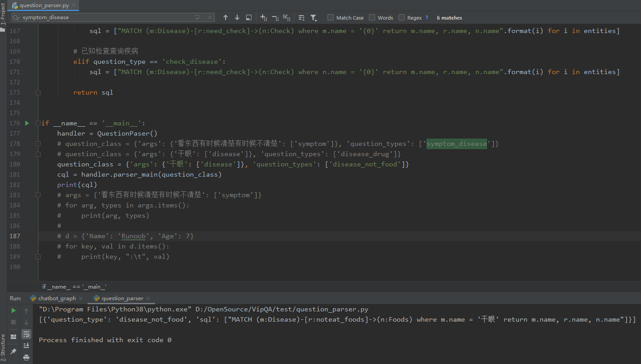
Task: Enable Match Case checkbox
Action: click(x=331, y=17)
